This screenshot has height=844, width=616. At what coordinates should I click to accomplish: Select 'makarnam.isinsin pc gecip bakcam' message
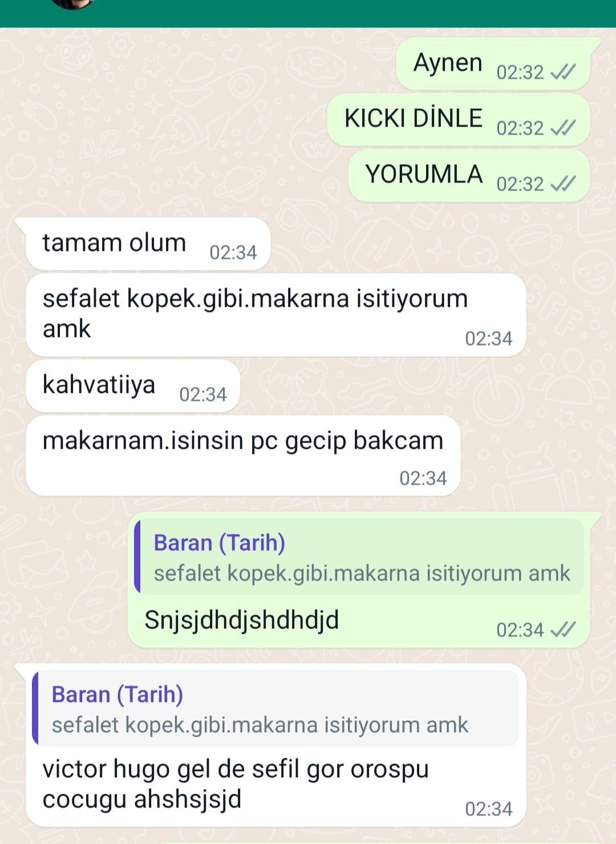[243, 456]
